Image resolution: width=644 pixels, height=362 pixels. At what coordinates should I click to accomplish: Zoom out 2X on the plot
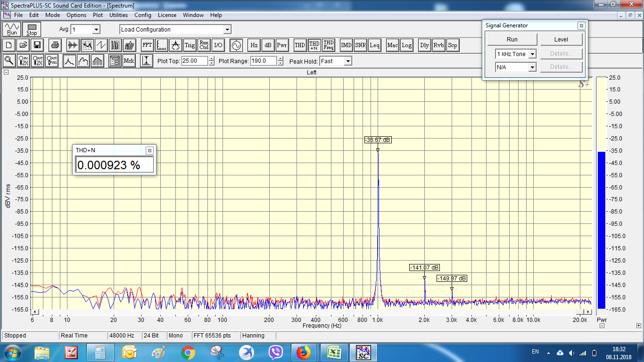(37, 61)
